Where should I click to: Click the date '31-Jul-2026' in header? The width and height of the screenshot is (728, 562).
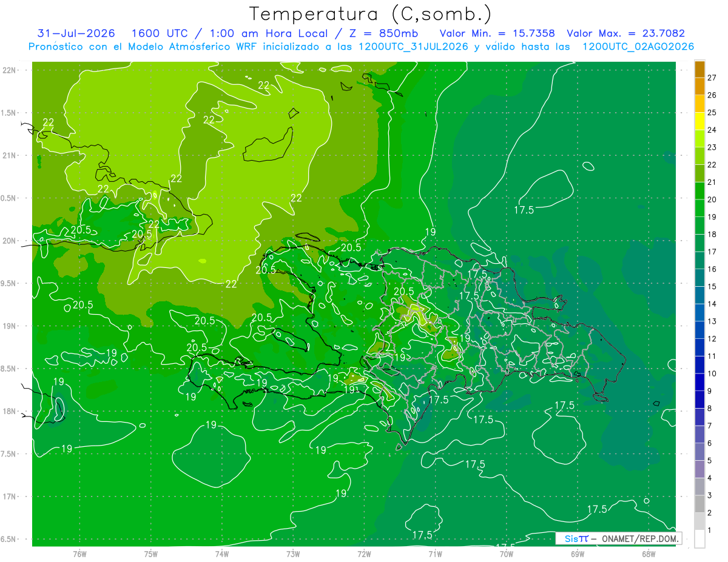click(76, 33)
